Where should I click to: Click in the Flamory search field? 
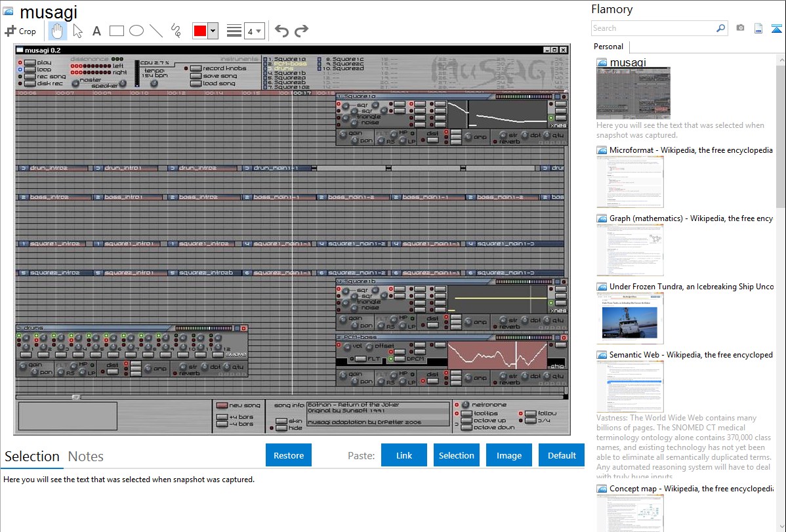tap(653, 28)
